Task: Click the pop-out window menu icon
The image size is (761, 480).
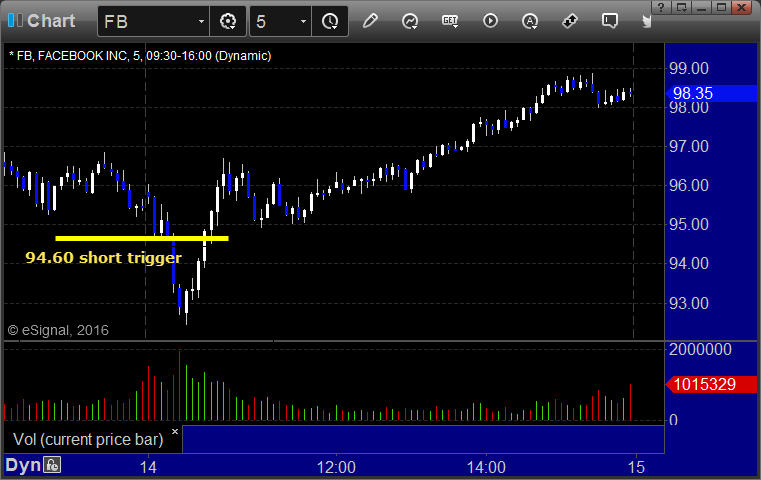Action: click(x=681, y=7)
